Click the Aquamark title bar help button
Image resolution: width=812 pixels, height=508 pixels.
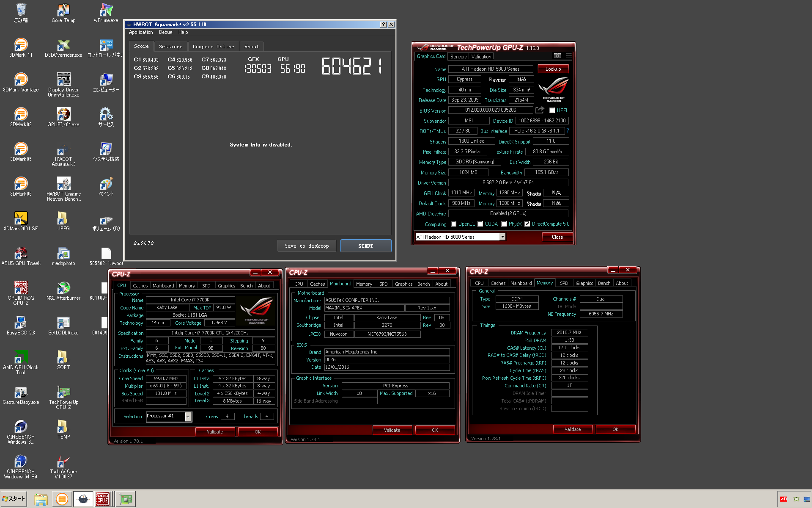tap(383, 25)
